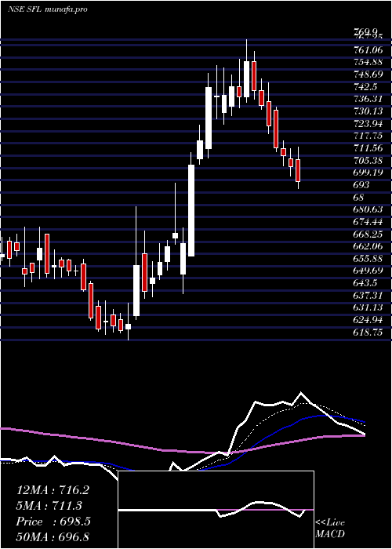The image size is (392, 549).
Task: Click the 717.75 price axis label
Action: (368, 136)
